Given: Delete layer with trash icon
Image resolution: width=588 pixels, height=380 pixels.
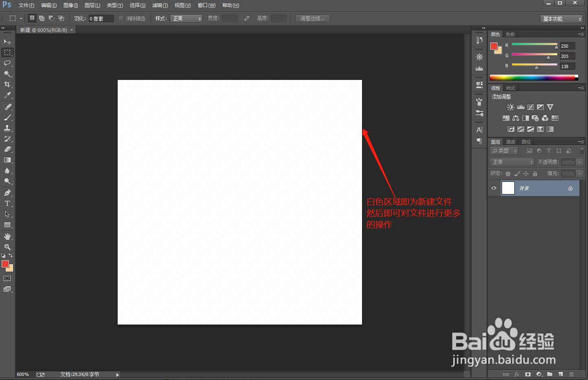Looking at the screenshot, I should (572, 374).
